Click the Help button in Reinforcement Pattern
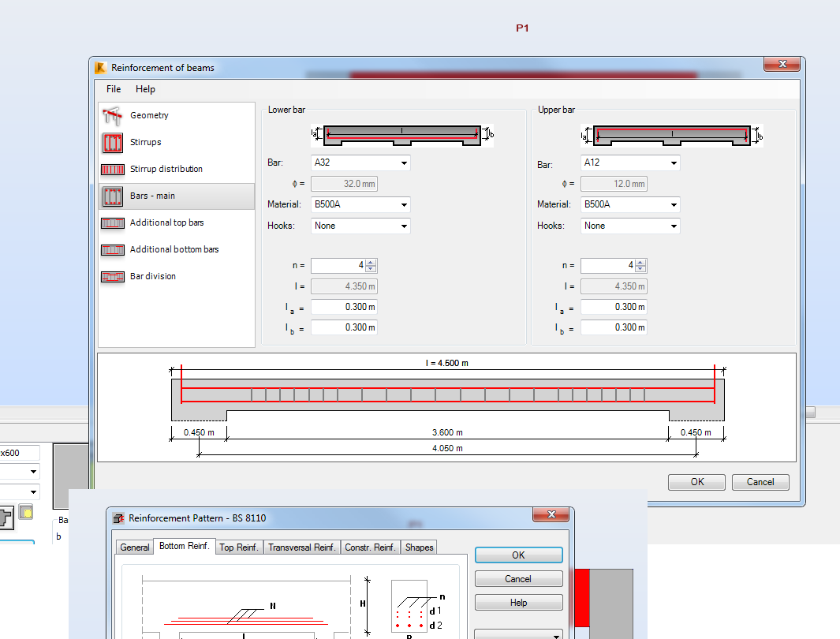The width and height of the screenshot is (840, 639). (518, 602)
